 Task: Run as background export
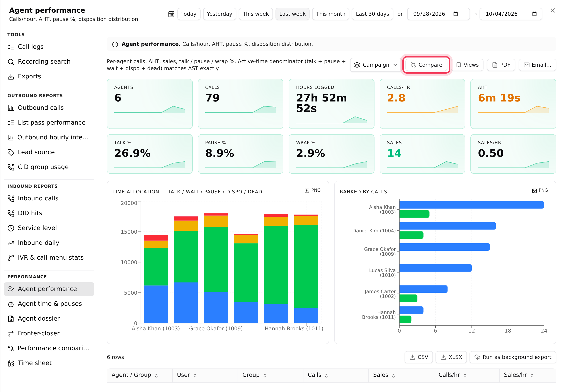coord(513,357)
